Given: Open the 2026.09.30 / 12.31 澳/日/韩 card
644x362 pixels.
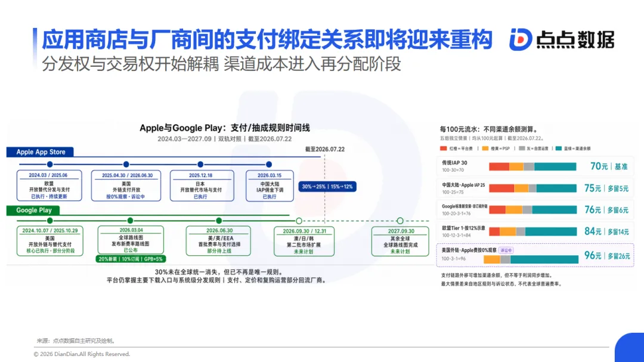Looking at the screenshot, I should tap(304, 241).
